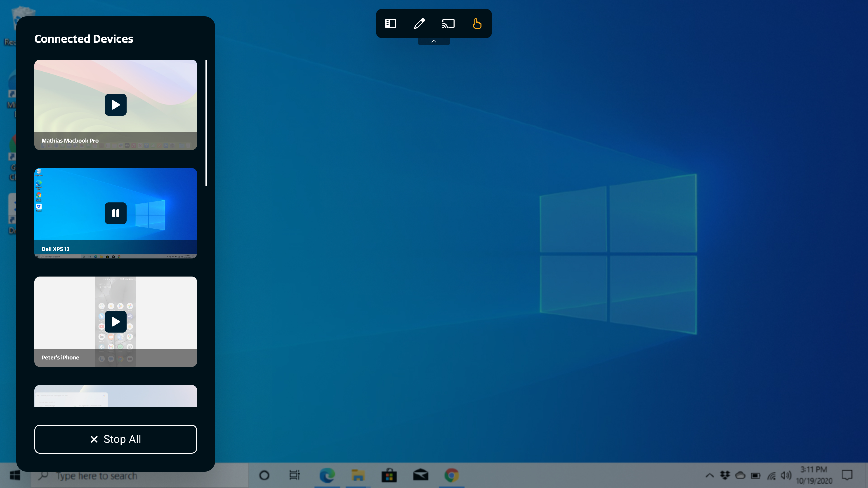Screen dimensions: 868x488
Task: Select the touch pointer tool
Action: coord(477,23)
